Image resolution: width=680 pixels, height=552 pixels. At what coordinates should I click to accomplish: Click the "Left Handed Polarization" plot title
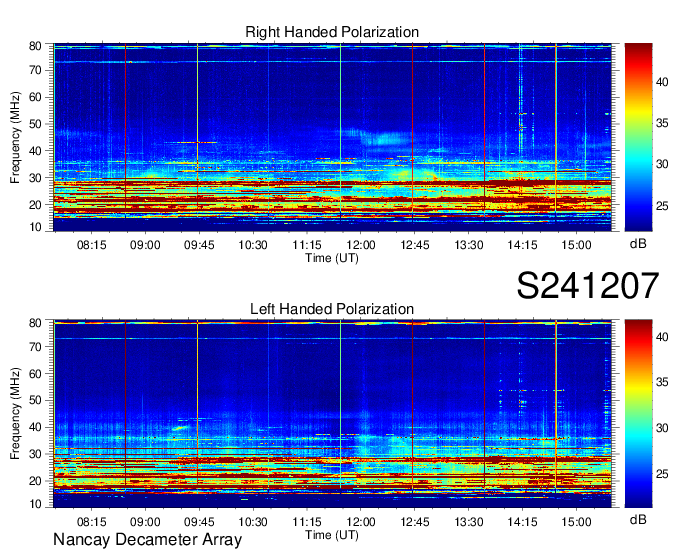(x=332, y=309)
